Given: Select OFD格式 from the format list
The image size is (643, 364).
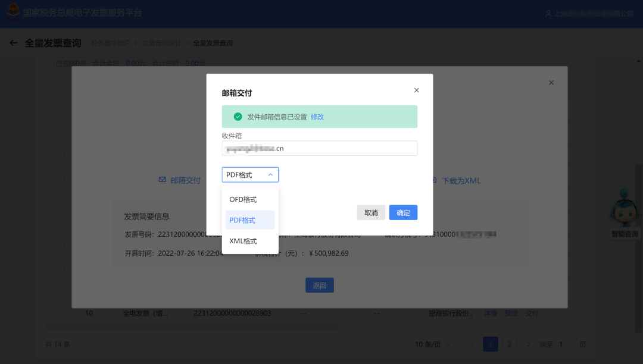Looking at the screenshot, I should coord(244,199).
